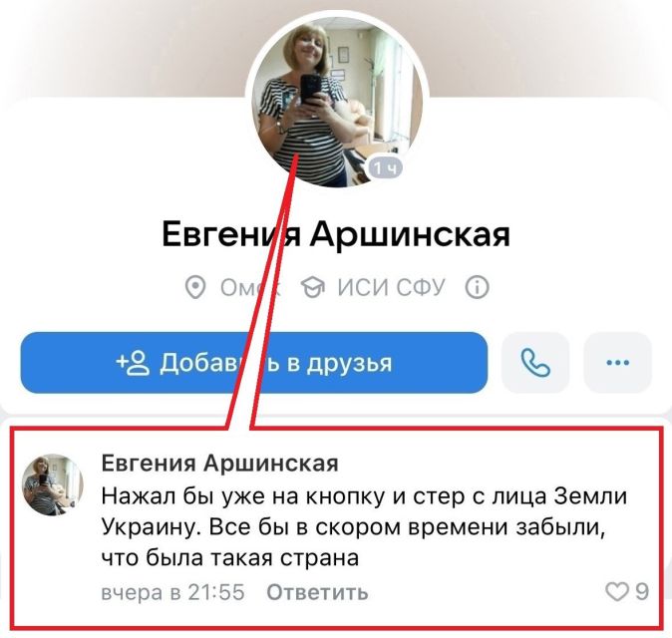Click Ответить to reply to the comment
The width and height of the screenshot is (672, 638).
(317, 592)
